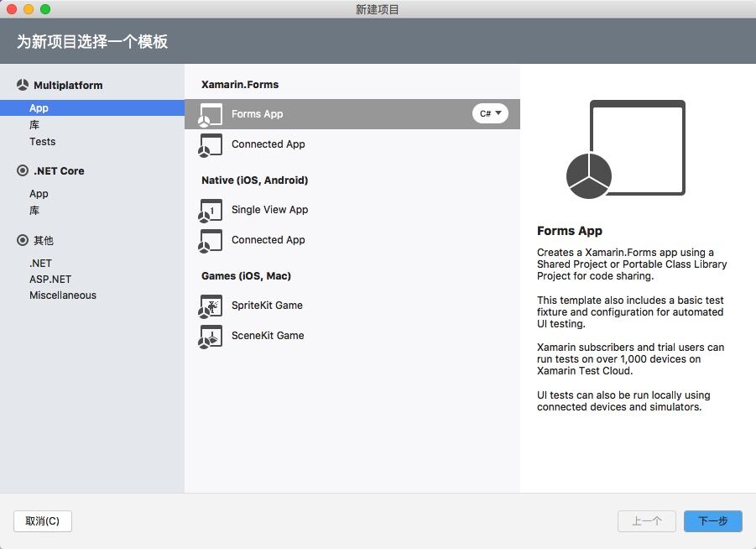Open the C# language dropdown
Image resolution: width=756 pixels, height=549 pixels.
(490, 113)
